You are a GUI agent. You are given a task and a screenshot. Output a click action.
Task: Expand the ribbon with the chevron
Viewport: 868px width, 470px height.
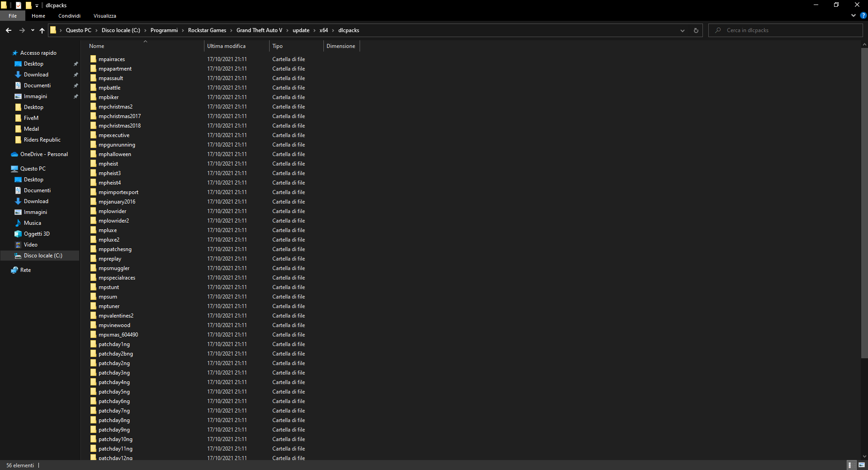point(854,15)
